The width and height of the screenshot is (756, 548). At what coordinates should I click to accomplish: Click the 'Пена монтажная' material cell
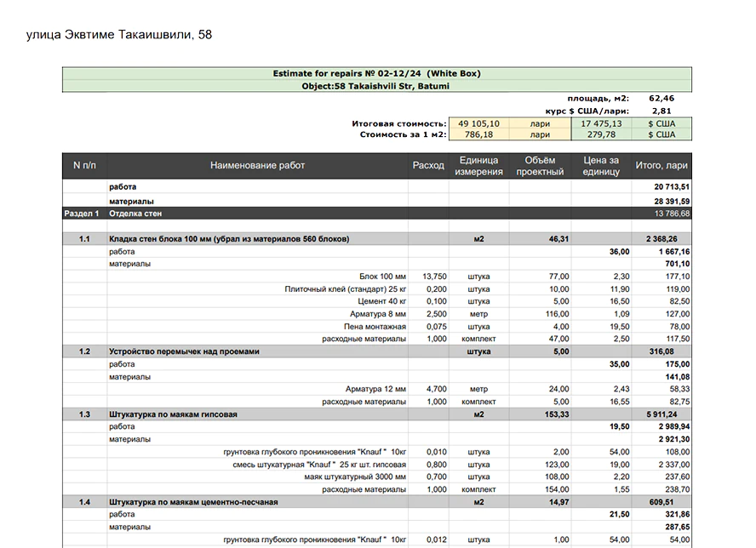pyautogui.click(x=375, y=327)
